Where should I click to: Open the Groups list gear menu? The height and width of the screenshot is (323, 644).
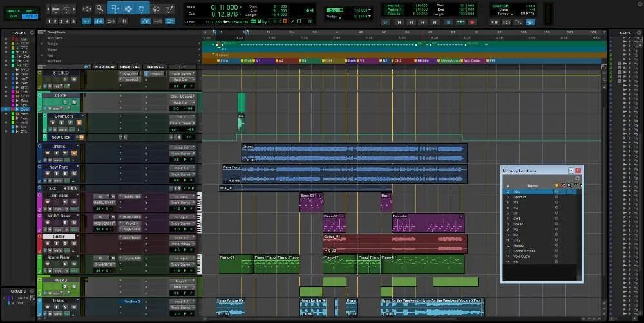(32, 291)
